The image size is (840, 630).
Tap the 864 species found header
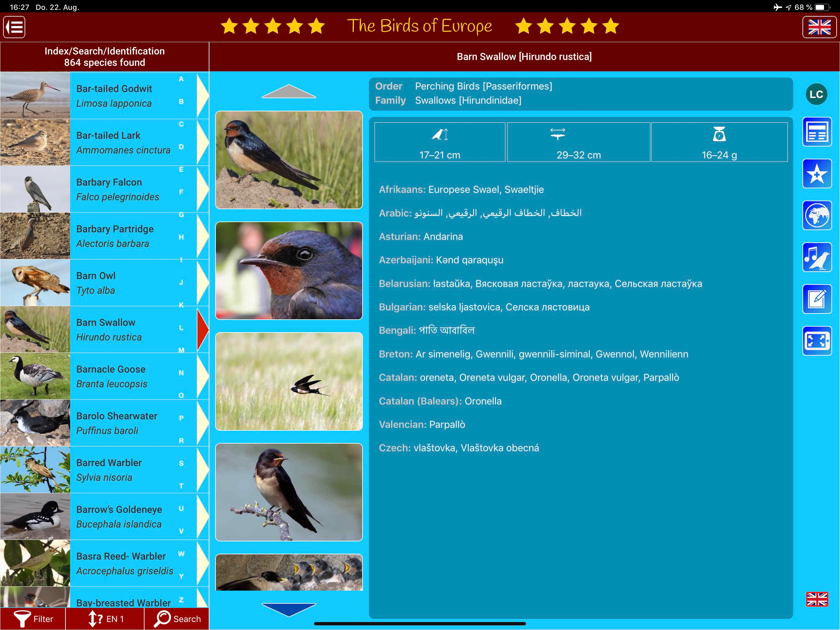coord(105,62)
